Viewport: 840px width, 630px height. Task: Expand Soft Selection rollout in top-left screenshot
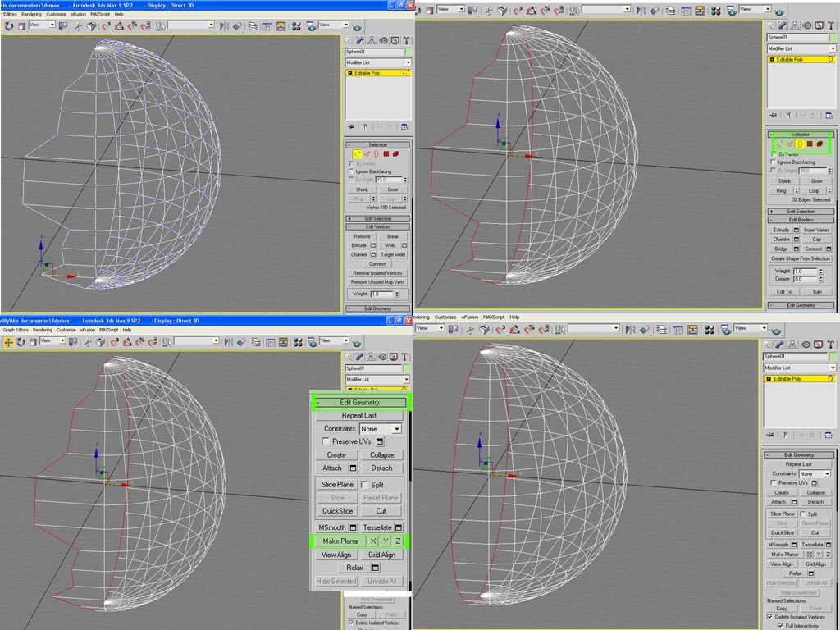point(378,218)
